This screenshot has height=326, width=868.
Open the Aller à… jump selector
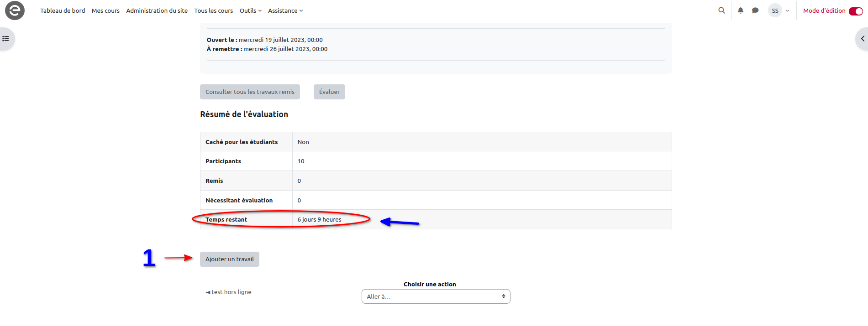(436, 296)
